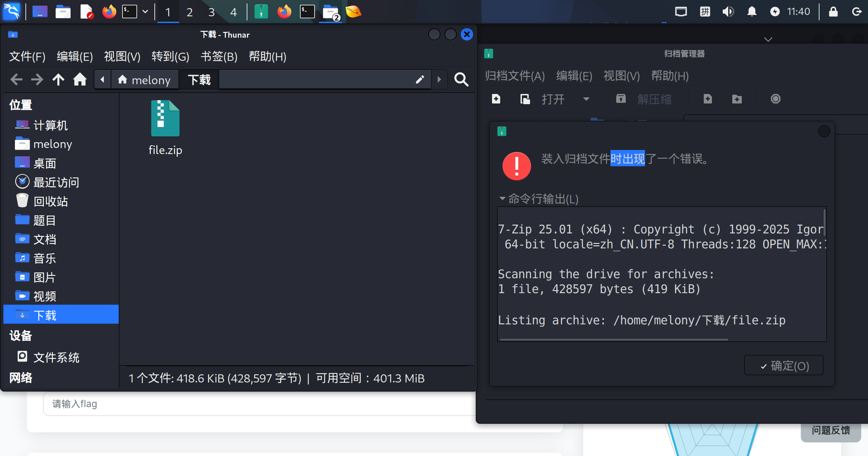Open the 归档文件(A) menu
868x456 pixels.
pos(515,76)
